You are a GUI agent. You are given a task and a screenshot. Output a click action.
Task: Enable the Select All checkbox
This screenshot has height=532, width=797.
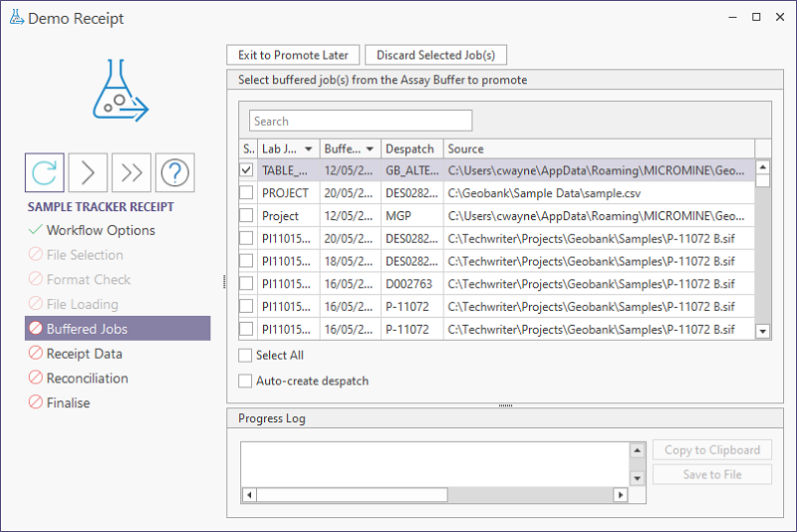246,356
